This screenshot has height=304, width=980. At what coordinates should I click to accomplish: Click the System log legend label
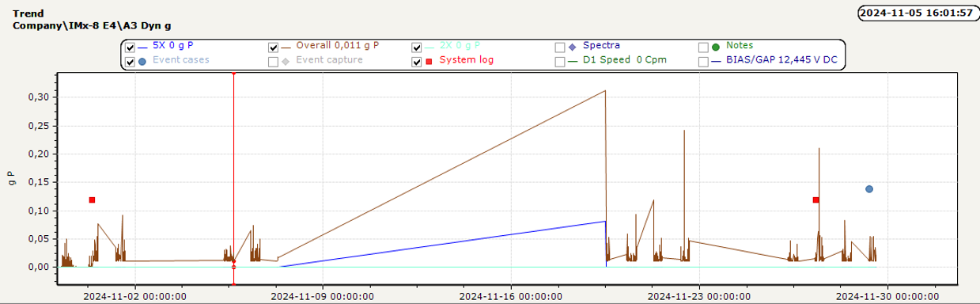[x=467, y=60]
